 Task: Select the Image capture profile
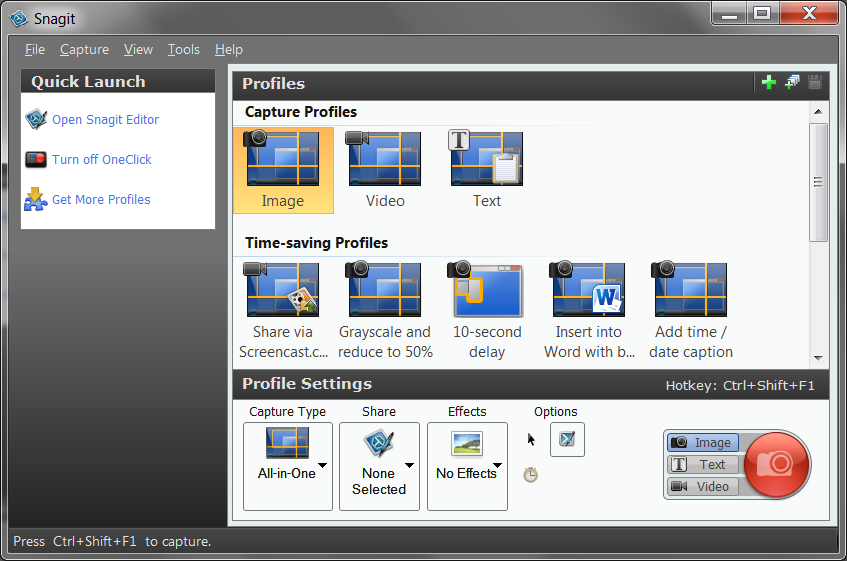[x=283, y=171]
